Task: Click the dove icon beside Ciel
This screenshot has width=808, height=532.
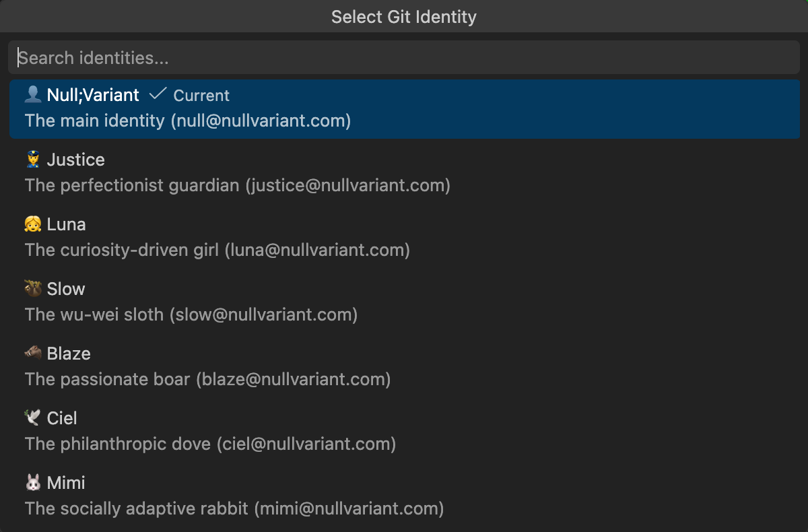Action: click(33, 418)
